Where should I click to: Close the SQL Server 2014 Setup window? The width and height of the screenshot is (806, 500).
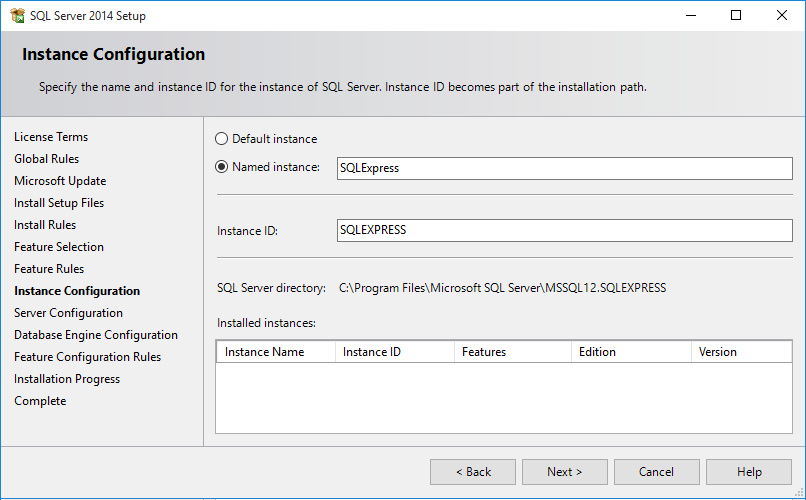[x=782, y=15]
